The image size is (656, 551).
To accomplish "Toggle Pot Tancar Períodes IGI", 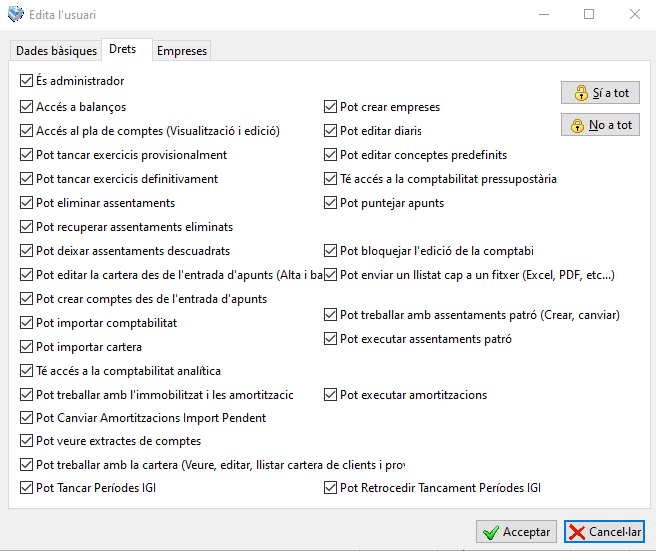I will (x=26, y=488).
